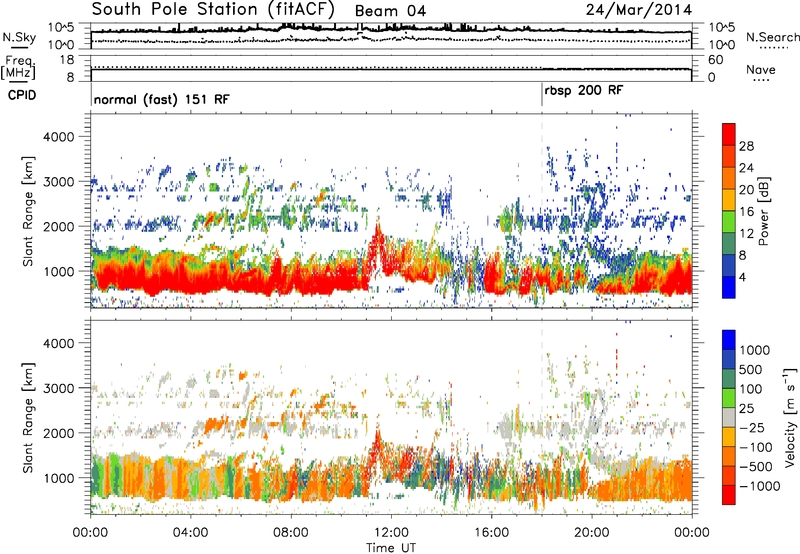
Task: Click the date '24/Mar/2014'
Action: pyautogui.click(x=639, y=9)
